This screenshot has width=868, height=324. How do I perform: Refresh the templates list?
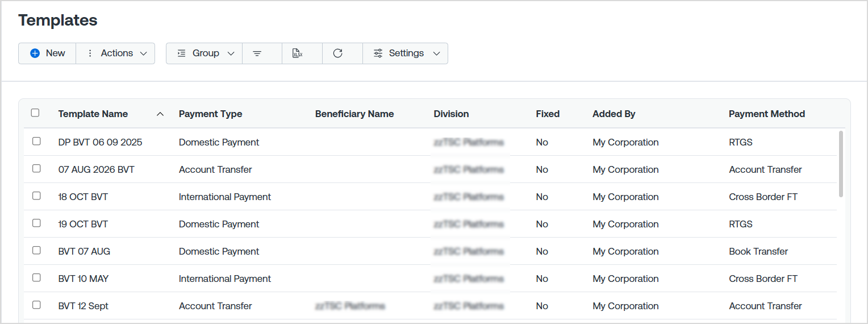coord(337,53)
